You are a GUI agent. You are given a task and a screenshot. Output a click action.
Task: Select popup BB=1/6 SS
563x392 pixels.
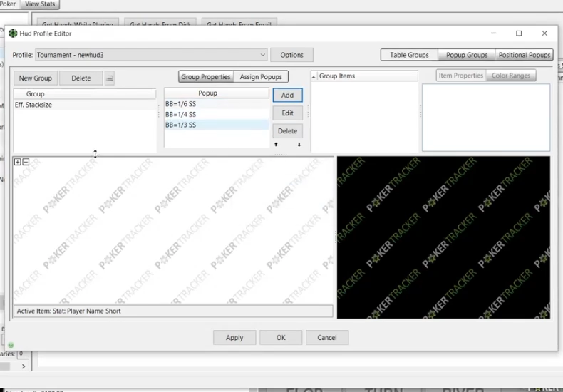(x=217, y=104)
